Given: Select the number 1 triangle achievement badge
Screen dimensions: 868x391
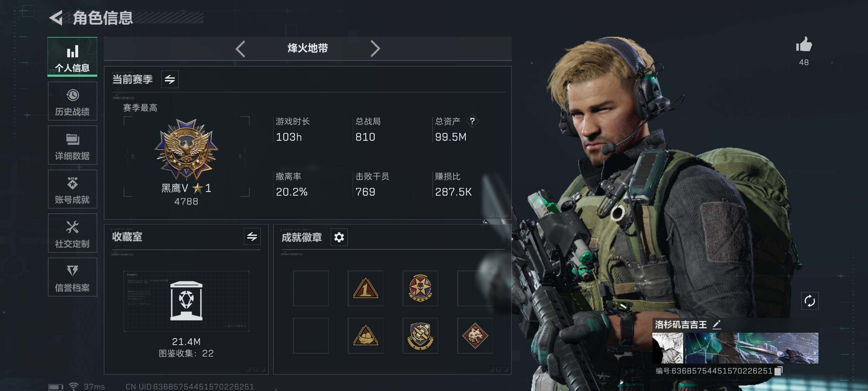Looking at the screenshot, I should pos(365,288).
